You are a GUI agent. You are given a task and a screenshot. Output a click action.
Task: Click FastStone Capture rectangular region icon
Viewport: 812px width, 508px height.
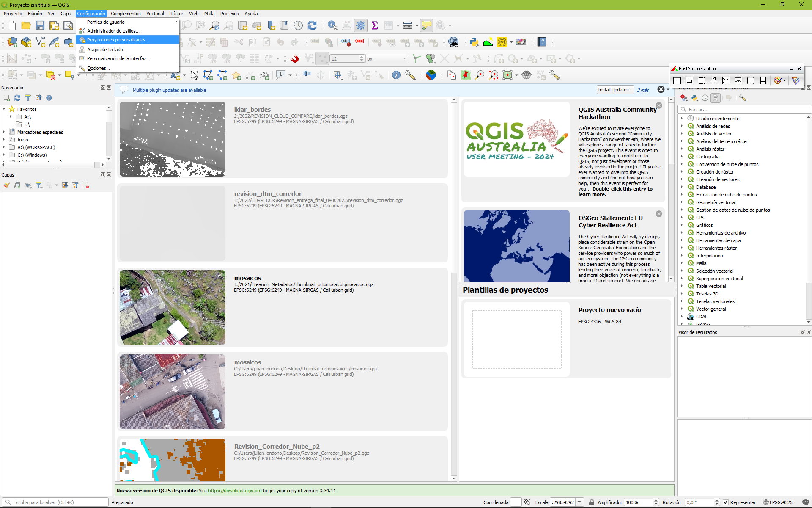tap(702, 80)
